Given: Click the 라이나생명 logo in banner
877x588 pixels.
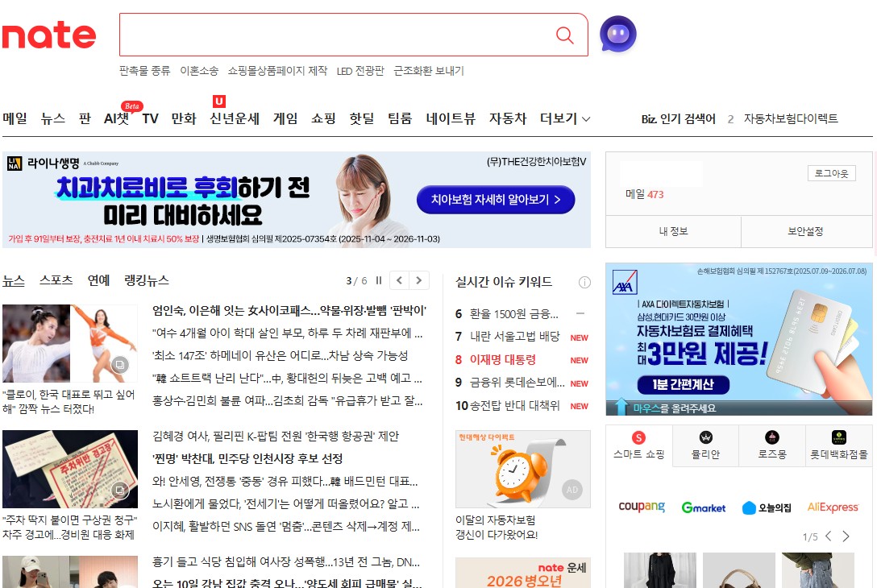Looking at the screenshot, I should click(44, 164).
